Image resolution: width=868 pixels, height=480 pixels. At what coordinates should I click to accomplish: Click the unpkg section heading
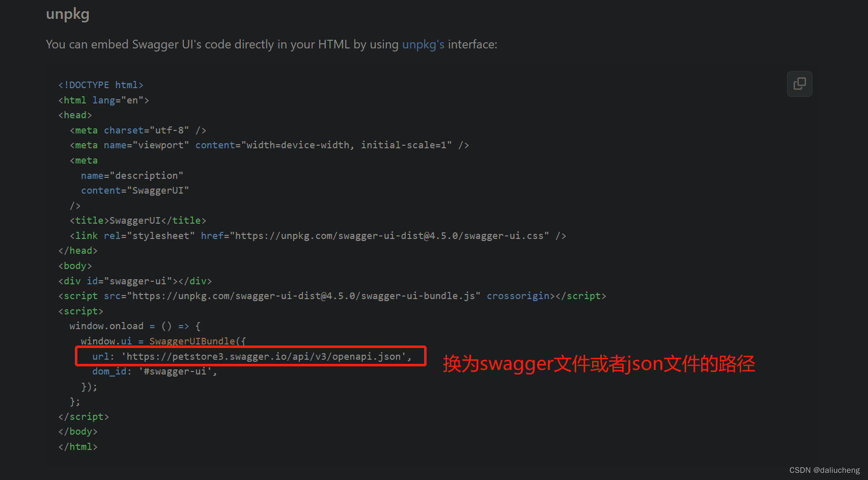pyautogui.click(x=68, y=14)
